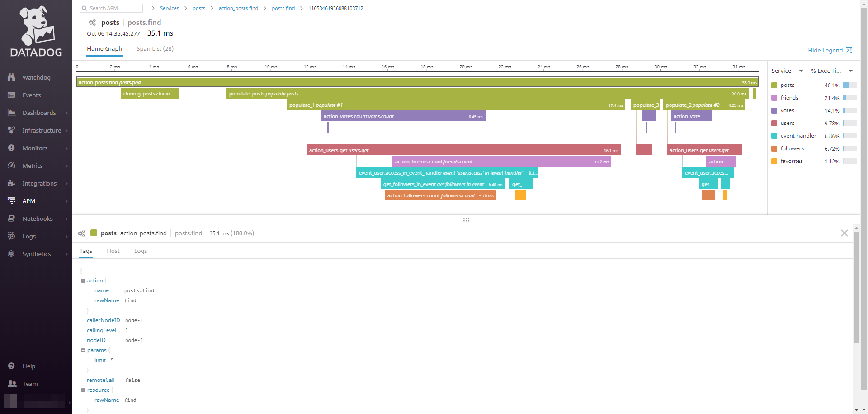868x414 pixels.
Task: Select the action_votes.count span bar
Action: (x=403, y=116)
